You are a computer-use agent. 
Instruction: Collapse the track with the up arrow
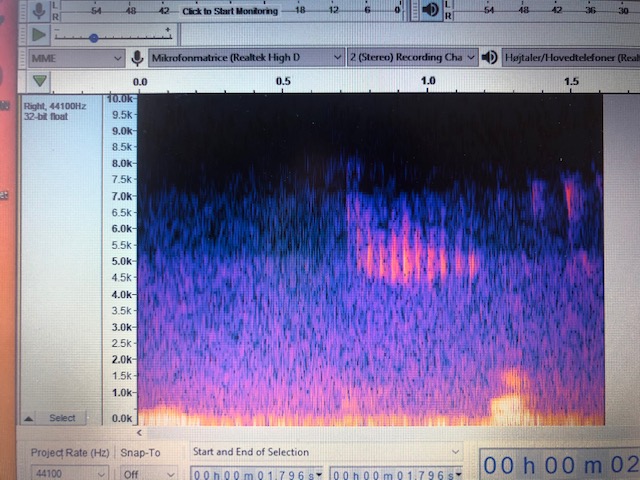(x=28, y=418)
